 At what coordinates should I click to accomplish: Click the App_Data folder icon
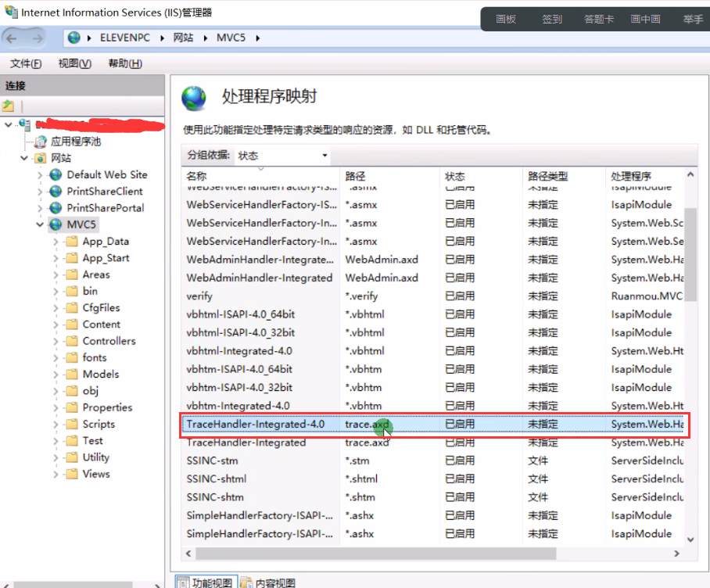[72, 242]
